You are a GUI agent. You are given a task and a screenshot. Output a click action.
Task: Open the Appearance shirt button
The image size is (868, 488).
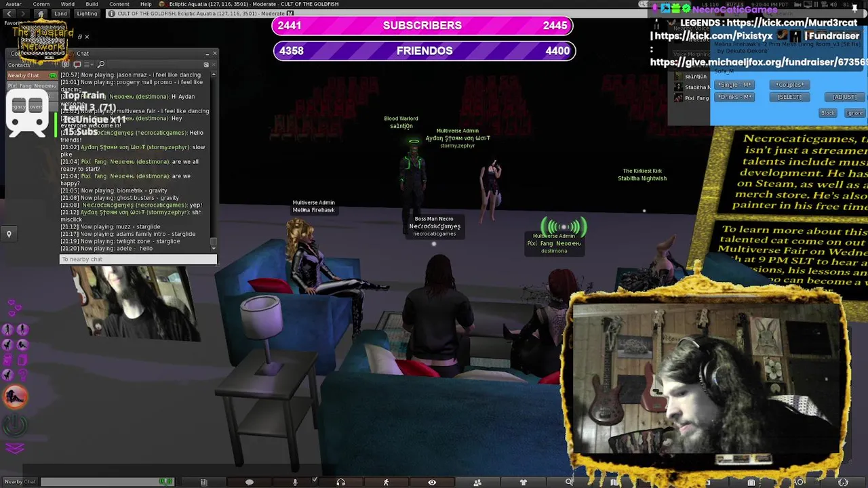click(523, 482)
